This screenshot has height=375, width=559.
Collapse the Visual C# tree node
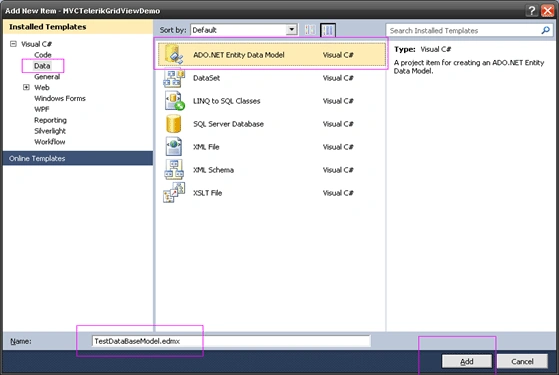point(13,44)
